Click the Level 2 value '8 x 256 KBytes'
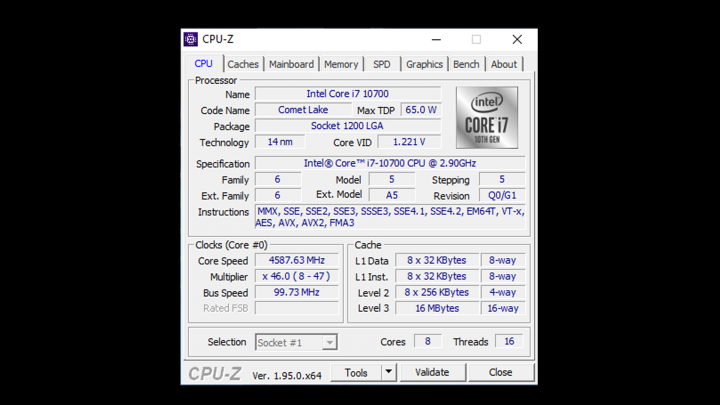This screenshot has width=720, height=405. coord(437,292)
